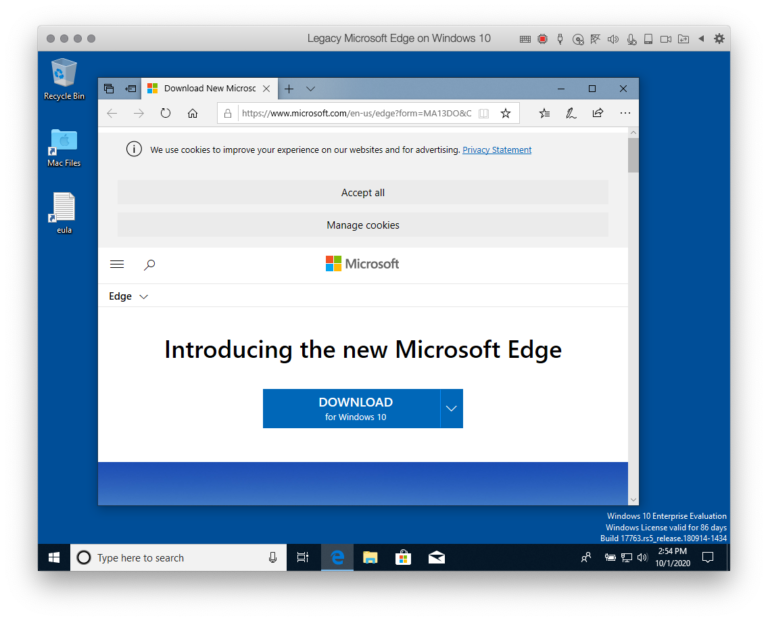Click Edge's tabs you've set aside icon
The width and height of the screenshot is (768, 621).
pos(109,89)
